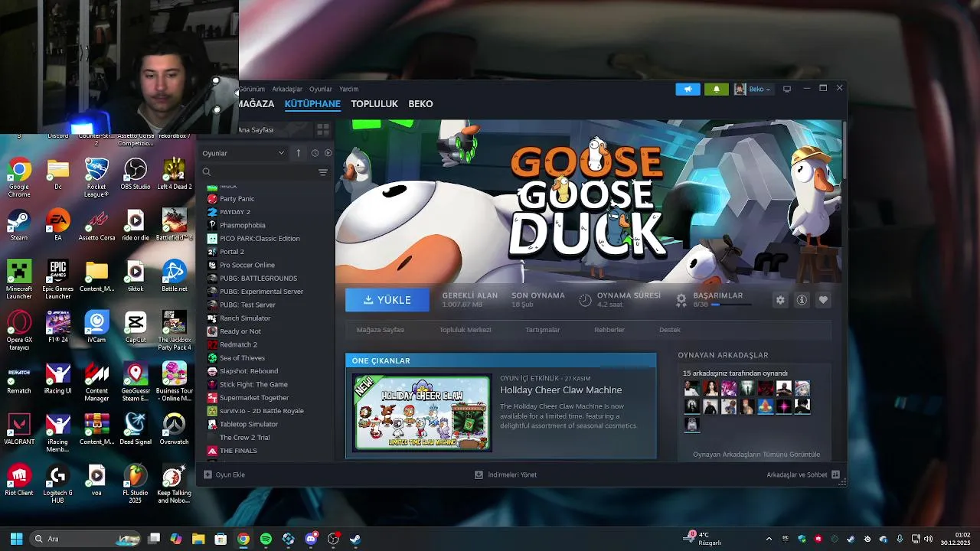The image size is (980, 551).
Task: Toggle the collections grid view icon
Action: (323, 129)
